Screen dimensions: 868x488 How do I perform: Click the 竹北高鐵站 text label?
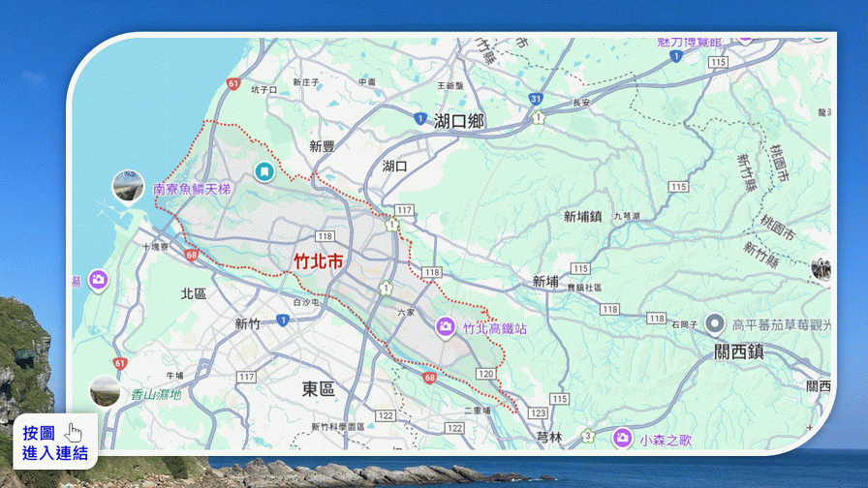[x=494, y=329]
